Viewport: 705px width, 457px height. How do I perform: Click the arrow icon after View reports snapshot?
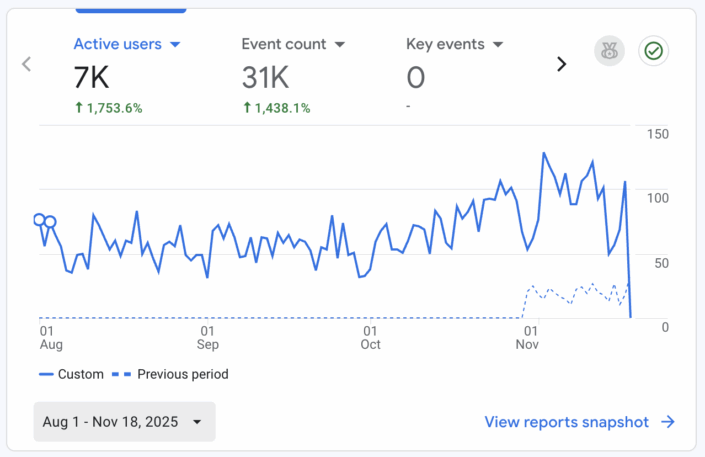(x=668, y=422)
